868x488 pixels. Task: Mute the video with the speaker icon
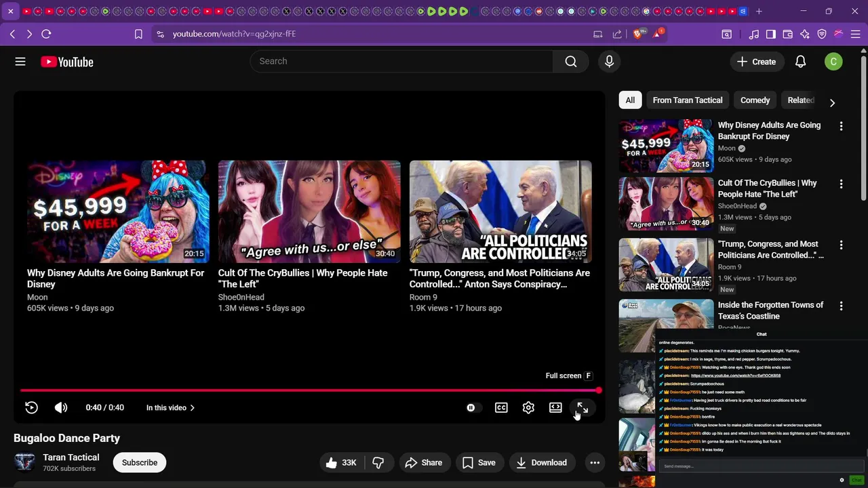(x=61, y=407)
